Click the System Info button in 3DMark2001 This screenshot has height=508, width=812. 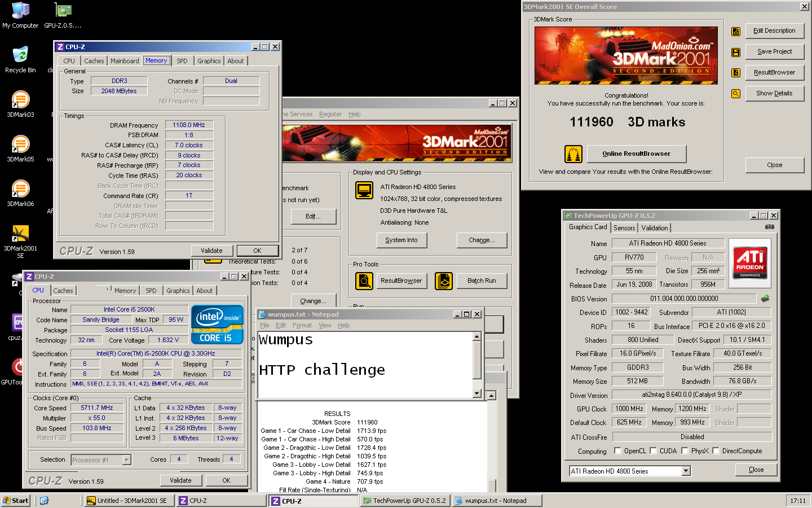click(x=401, y=240)
